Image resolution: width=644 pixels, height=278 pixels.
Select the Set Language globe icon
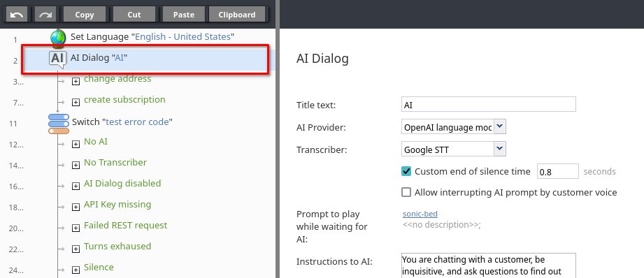tap(58, 38)
